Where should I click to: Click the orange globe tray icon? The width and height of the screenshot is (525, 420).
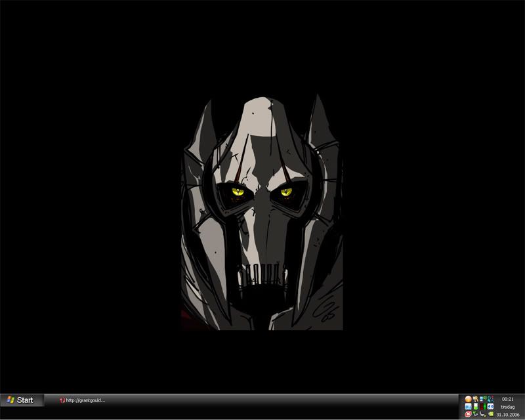coord(468,399)
